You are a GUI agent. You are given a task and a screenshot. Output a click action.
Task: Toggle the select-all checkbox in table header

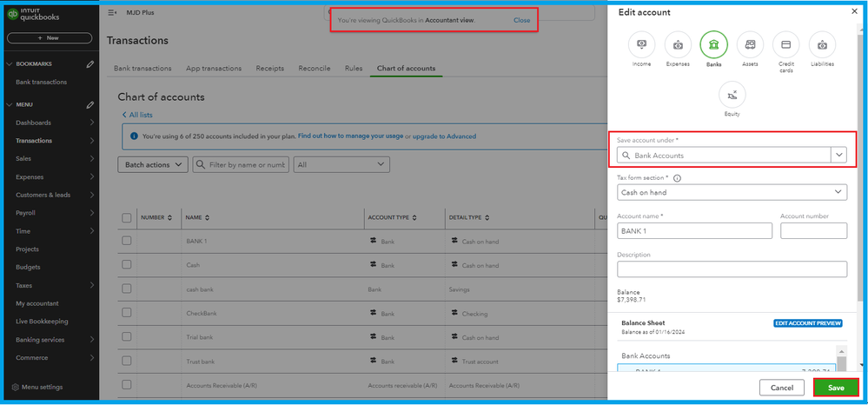(127, 217)
